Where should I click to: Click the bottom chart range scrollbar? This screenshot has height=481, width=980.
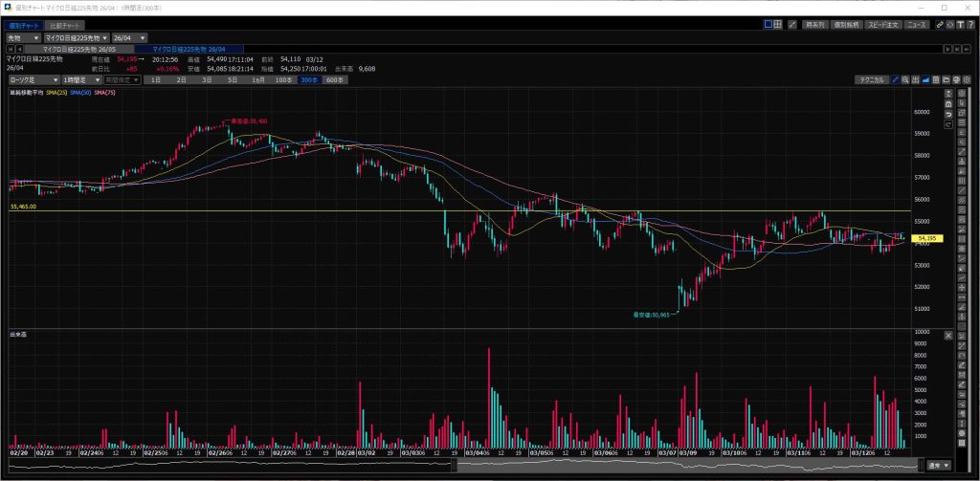pyautogui.click(x=689, y=466)
